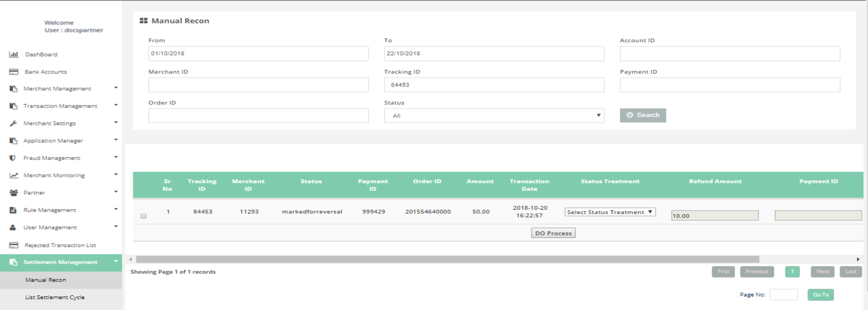Click the Merchant Settings wrench icon
The height and width of the screenshot is (310, 868).
[13, 124]
